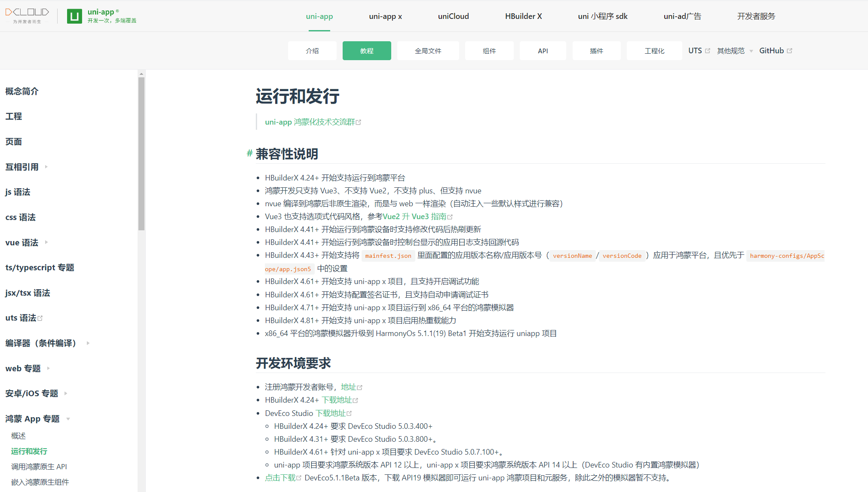Open the 其他规范 dropdown
This screenshot has height=492, width=868.
(x=735, y=51)
